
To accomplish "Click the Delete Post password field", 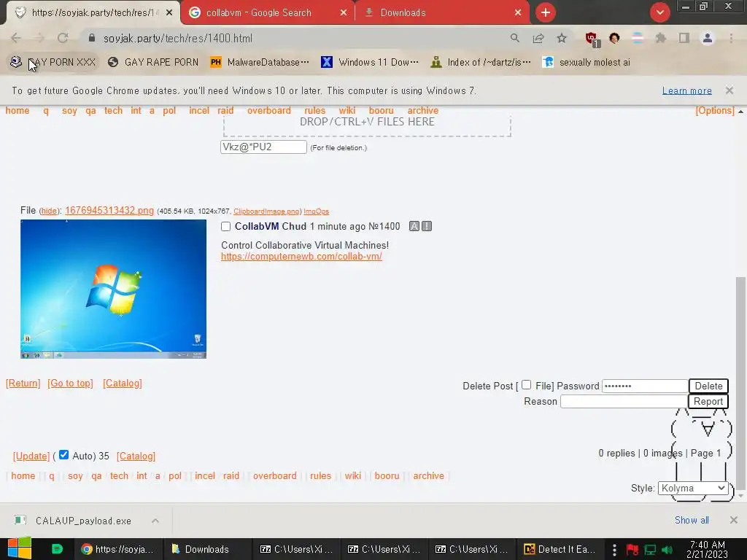I will (645, 386).
